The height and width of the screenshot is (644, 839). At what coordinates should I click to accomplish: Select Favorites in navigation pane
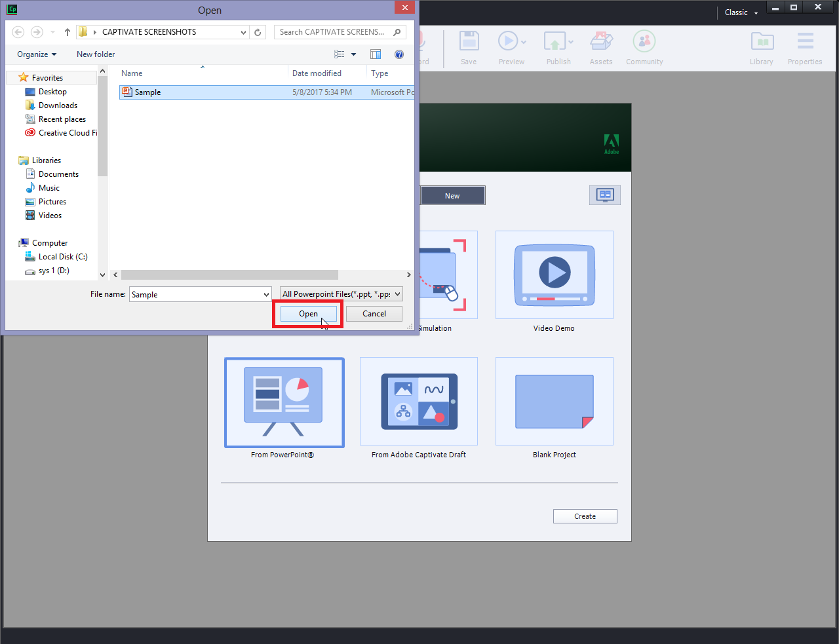47,78
